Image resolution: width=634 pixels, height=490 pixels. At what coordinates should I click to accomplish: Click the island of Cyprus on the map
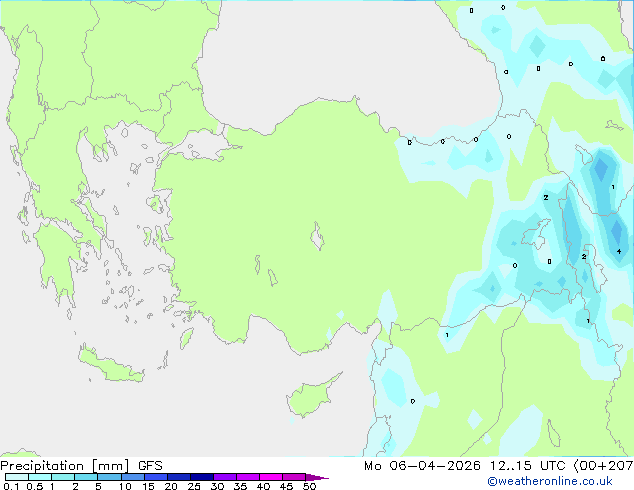tap(311, 398)
